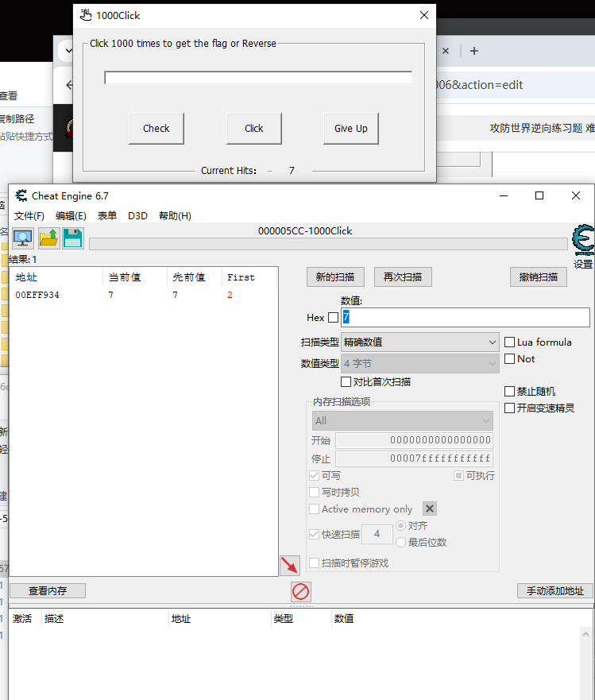Viewport: 595px width, 700px height.
Task: Click the 地址 column header in results
Action: [56, 277]
